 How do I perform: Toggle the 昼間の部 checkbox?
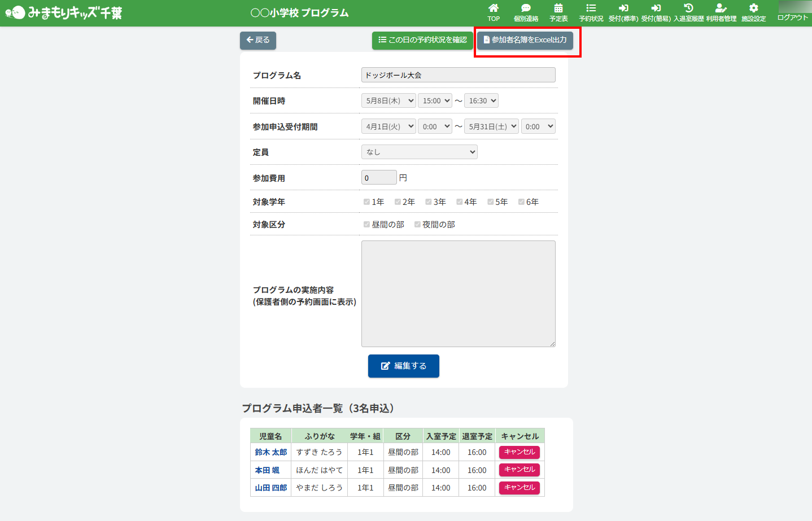tap(366, 225)
